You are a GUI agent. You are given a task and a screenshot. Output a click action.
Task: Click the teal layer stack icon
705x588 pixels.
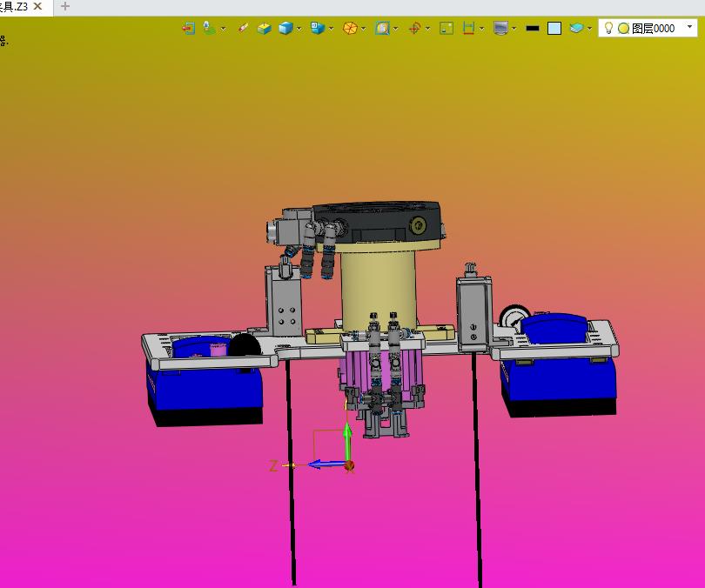click(576, 29)
